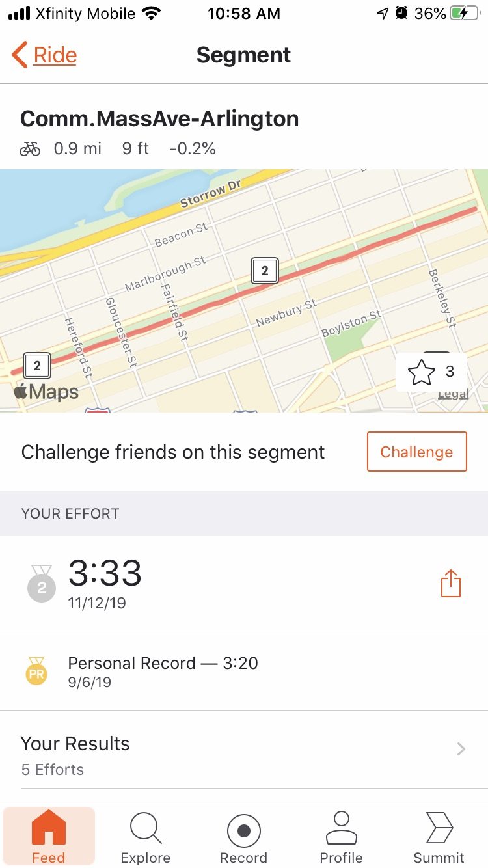Tap the bicycle icon under segment title
Viewport: 488px width, 868px height.
[x=30, y=149]
